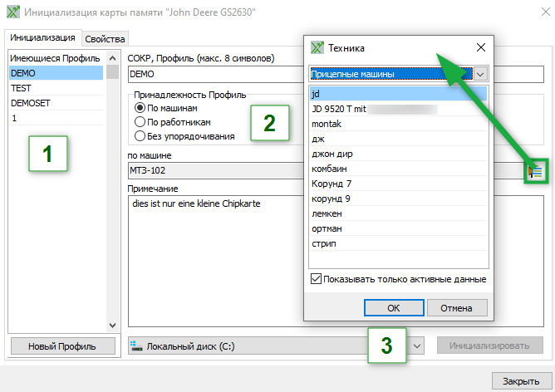This screenshot has width=555, height=392.
Task: Choose Без упорядочивания option
Action: (x=140, y=136)
